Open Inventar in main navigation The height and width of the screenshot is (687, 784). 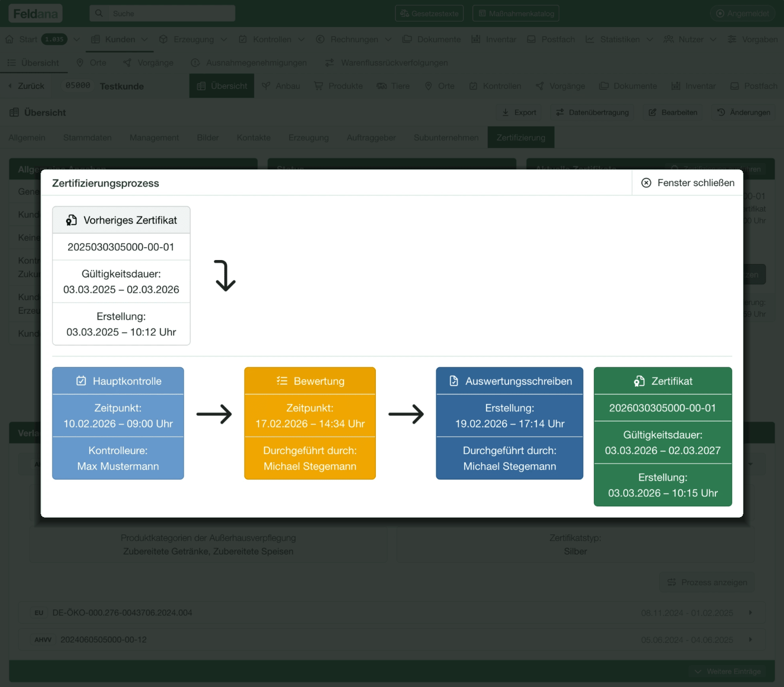pos(493,39)
